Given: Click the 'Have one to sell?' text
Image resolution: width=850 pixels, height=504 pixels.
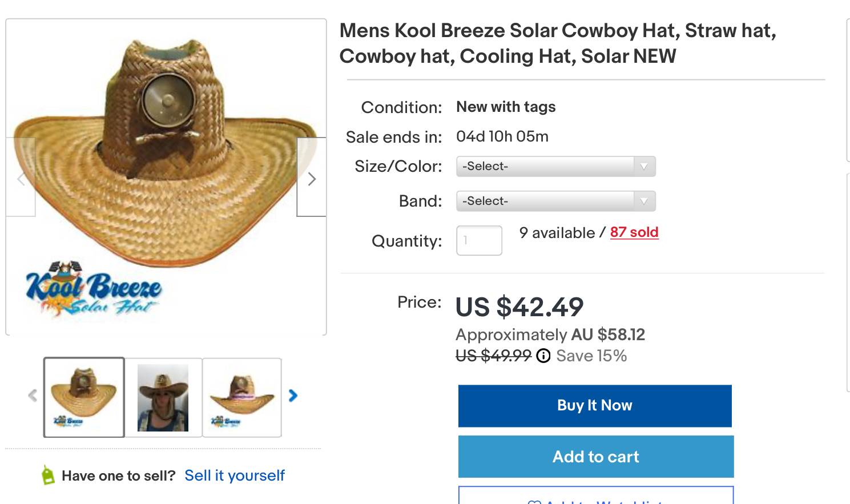Looking at the screenshot, I should [x=118, y=475].
